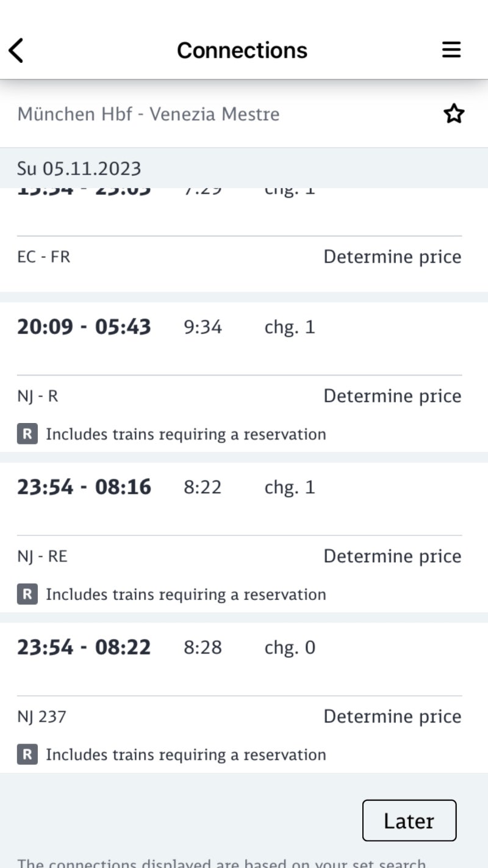Tap the Connections page title
Image resolution: width=488 pixels, height=868 pixels.
tap(242, 50)
